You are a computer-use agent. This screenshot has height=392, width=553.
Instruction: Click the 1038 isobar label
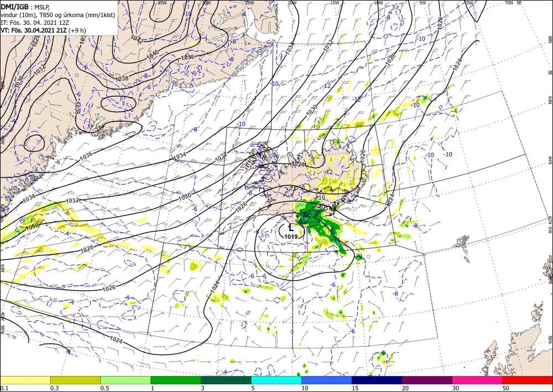point(122,79)
